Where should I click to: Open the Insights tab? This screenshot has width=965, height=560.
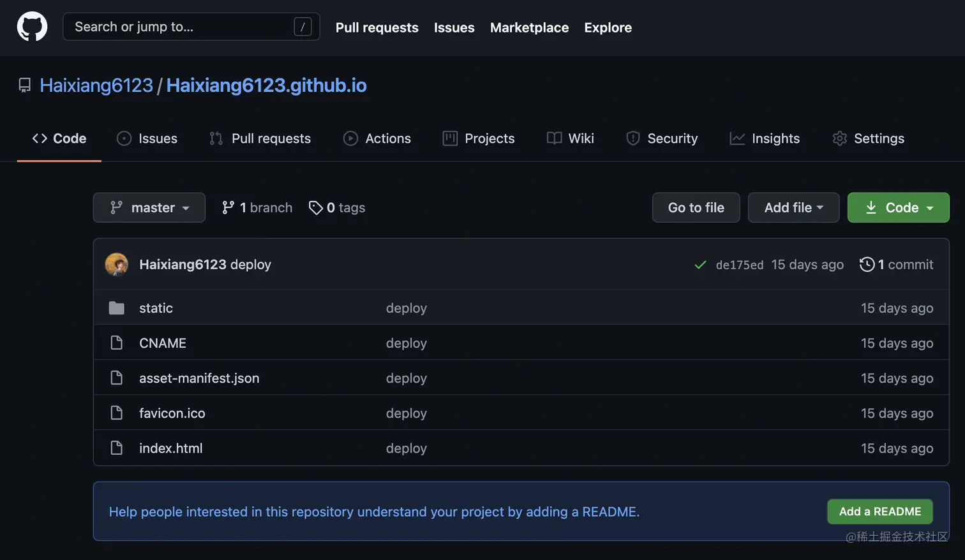pos(765,138)
